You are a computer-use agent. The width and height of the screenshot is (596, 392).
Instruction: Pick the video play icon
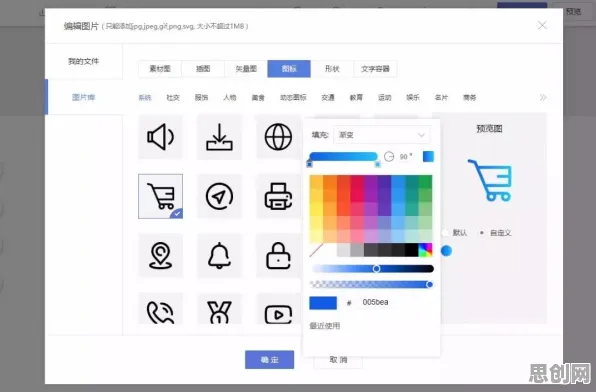[278, 309]
